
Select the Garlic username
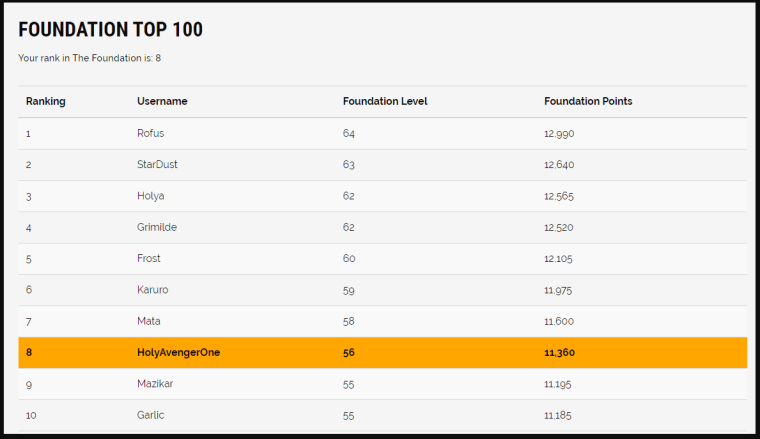point(150,415)
